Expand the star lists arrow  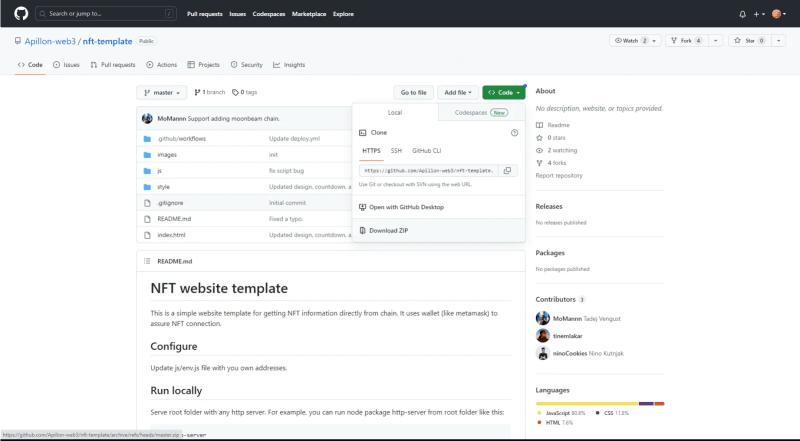(x=778, y=41)
